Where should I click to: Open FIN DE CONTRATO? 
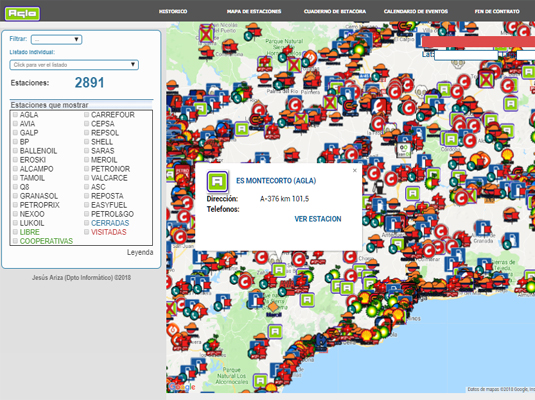[497, 12]
